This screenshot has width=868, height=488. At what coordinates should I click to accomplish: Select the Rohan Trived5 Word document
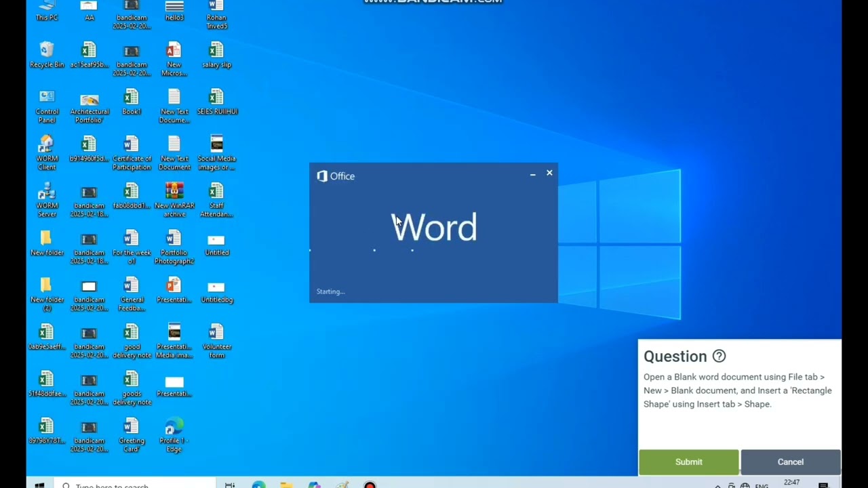(216, 14)
